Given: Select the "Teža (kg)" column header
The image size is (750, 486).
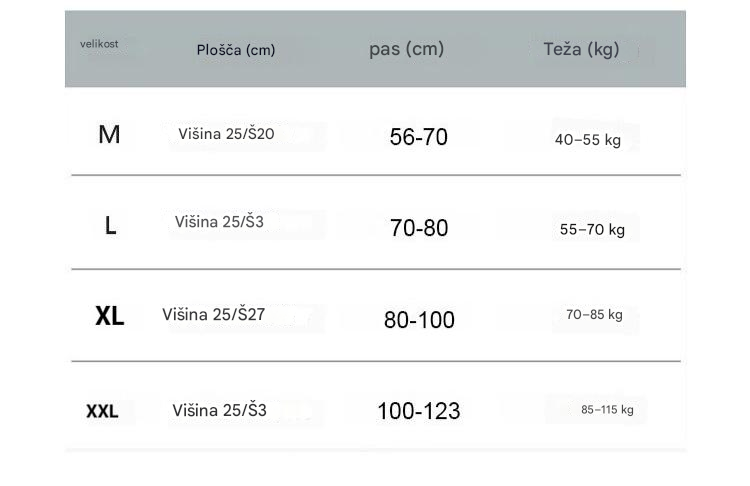Looking at the screenshot, I should [x=581, y=49].
